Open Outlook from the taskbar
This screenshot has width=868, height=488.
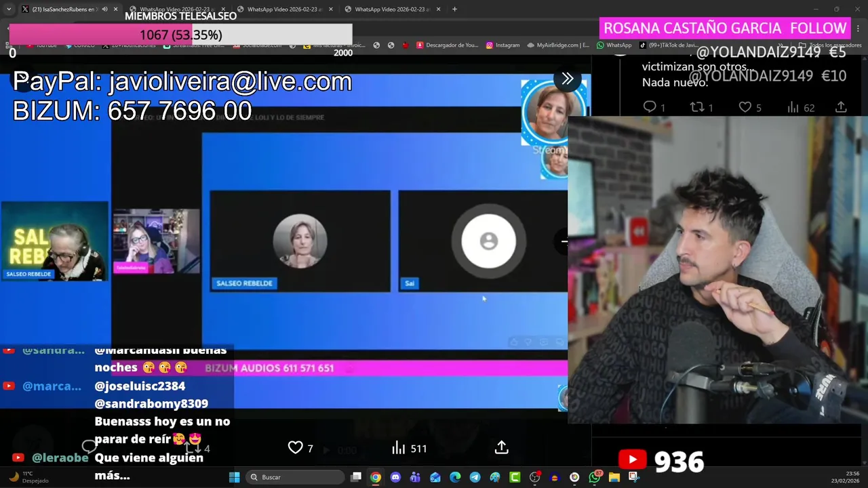[435, 477]
